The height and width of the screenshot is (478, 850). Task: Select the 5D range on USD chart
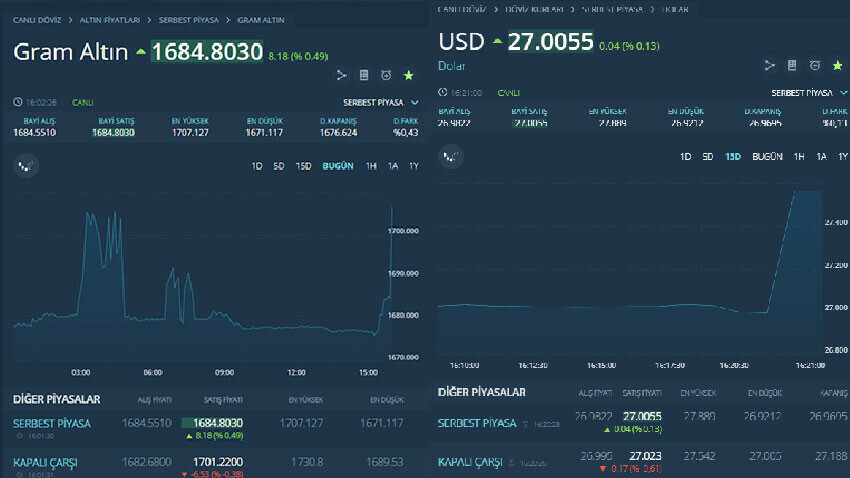[708, 157]
